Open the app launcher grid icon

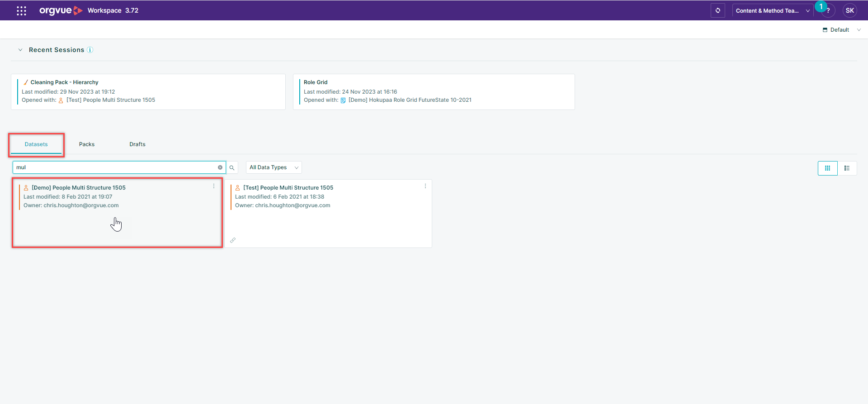pyautogui.click(x=21, y=10)
